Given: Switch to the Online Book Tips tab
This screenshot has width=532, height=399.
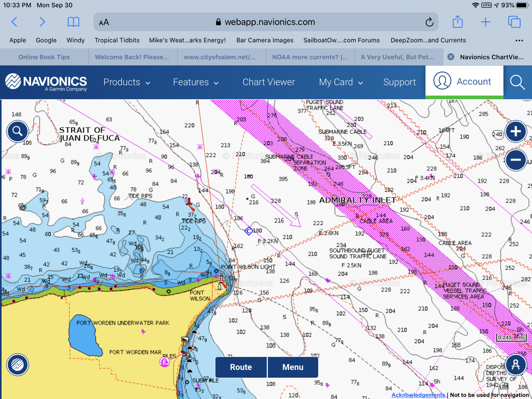Looking at the screenshot, I should click(44, 57).
